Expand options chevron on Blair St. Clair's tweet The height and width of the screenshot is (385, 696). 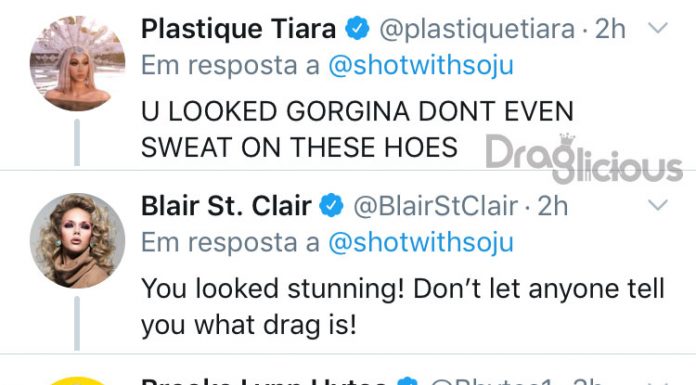[658, 205]
